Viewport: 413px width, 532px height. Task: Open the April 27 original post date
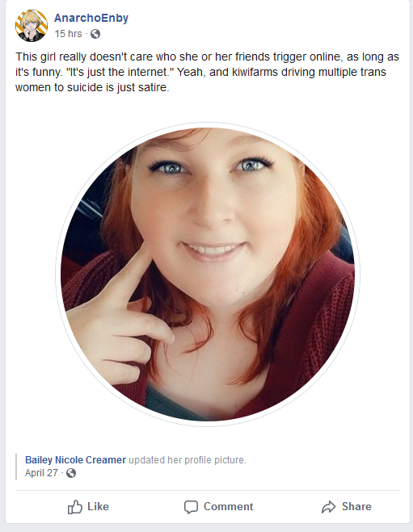click(41, 473)
